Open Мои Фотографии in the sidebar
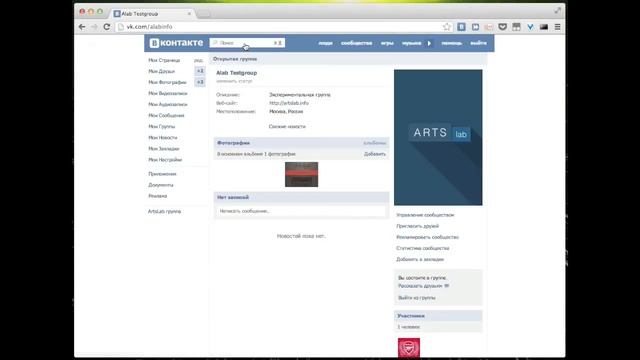Screen dimensions: 640x360 167,82
